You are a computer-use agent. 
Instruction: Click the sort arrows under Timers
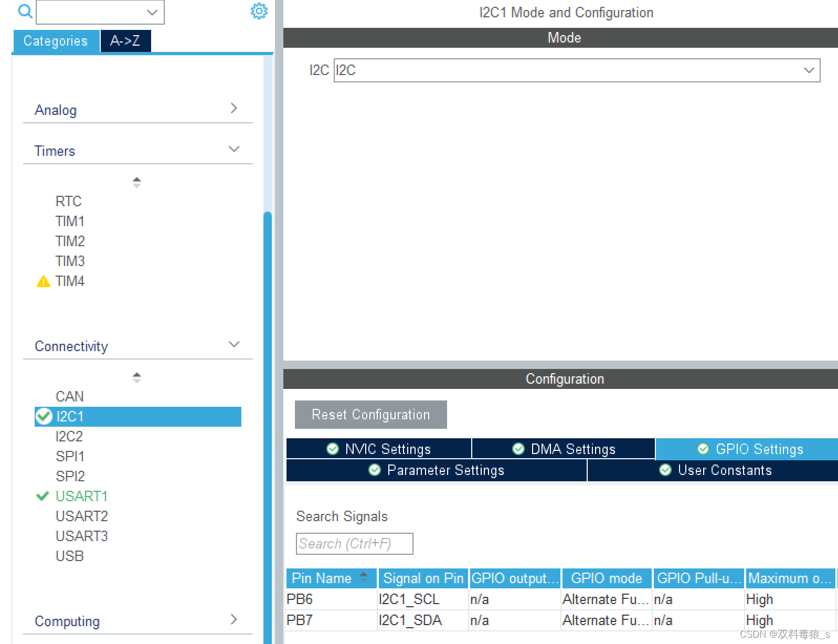pos(137,182)
